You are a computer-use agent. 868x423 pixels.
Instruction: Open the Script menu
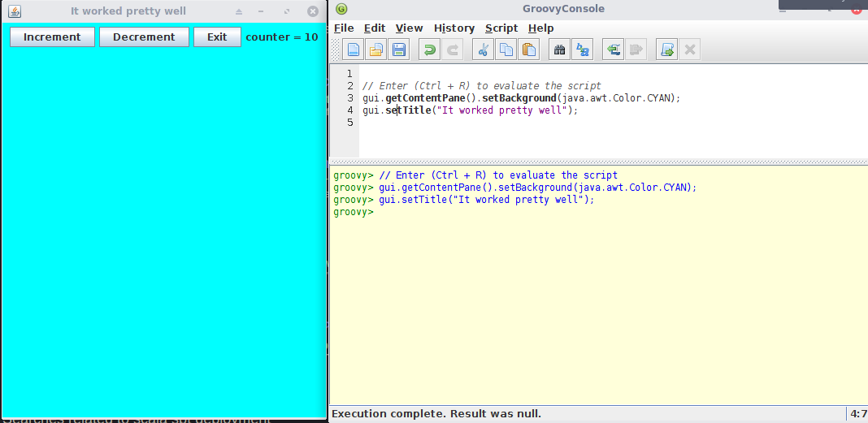point(501,28)
